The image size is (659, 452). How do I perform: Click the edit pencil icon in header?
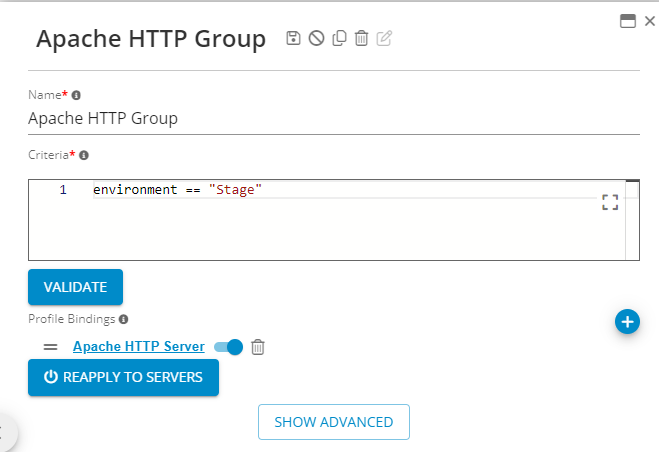point(385,39)
